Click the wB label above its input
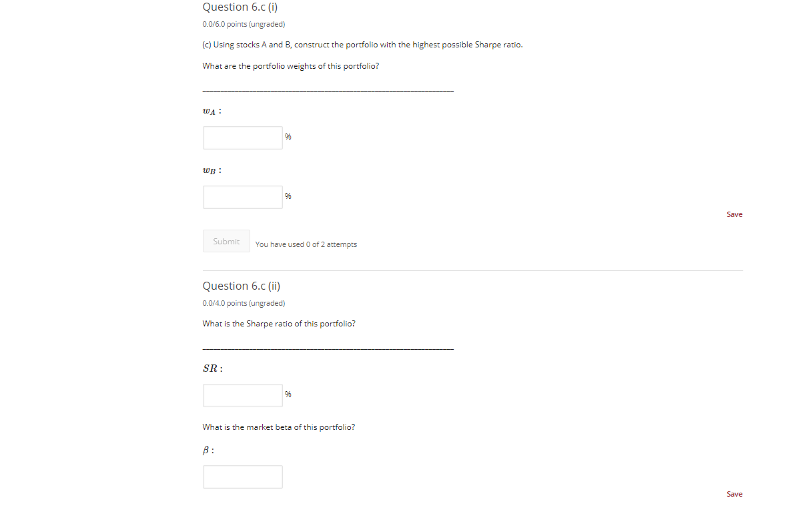This screenshot has width=812, height=506. point(210,170)
